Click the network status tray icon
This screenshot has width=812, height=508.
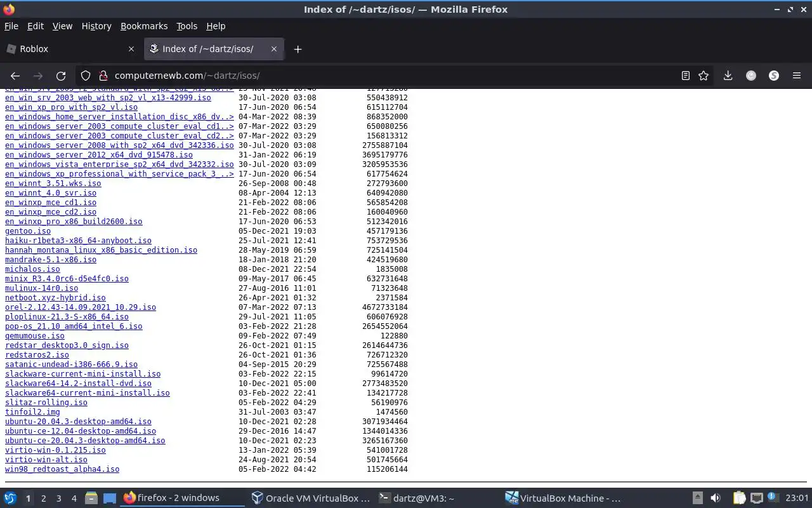coord(756,498)
